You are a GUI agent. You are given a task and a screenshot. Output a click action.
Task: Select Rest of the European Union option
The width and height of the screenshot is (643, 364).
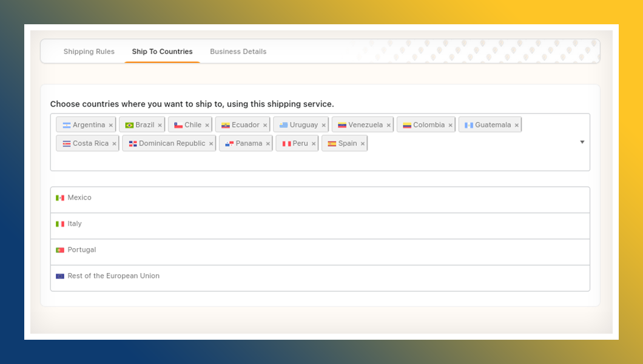click(320, 278)
